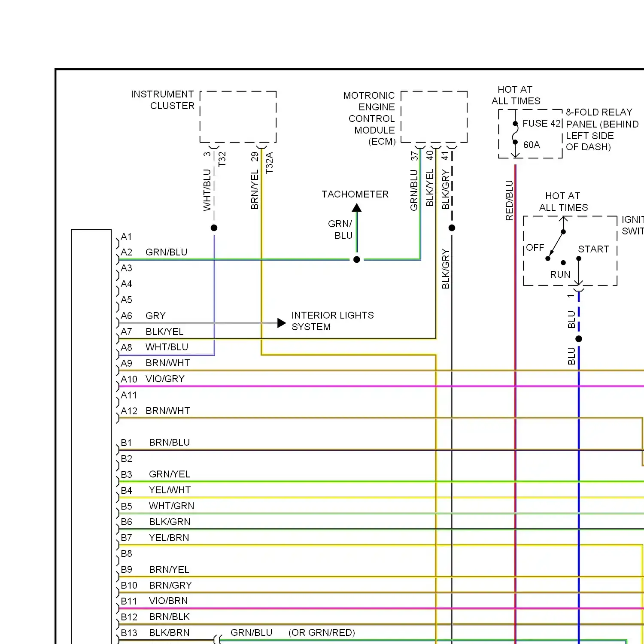This screenshot has width=644, height=644.
Task: Select the MOTRONIC ENGINE CONTROL MODULE label
Action: (369, 118)
